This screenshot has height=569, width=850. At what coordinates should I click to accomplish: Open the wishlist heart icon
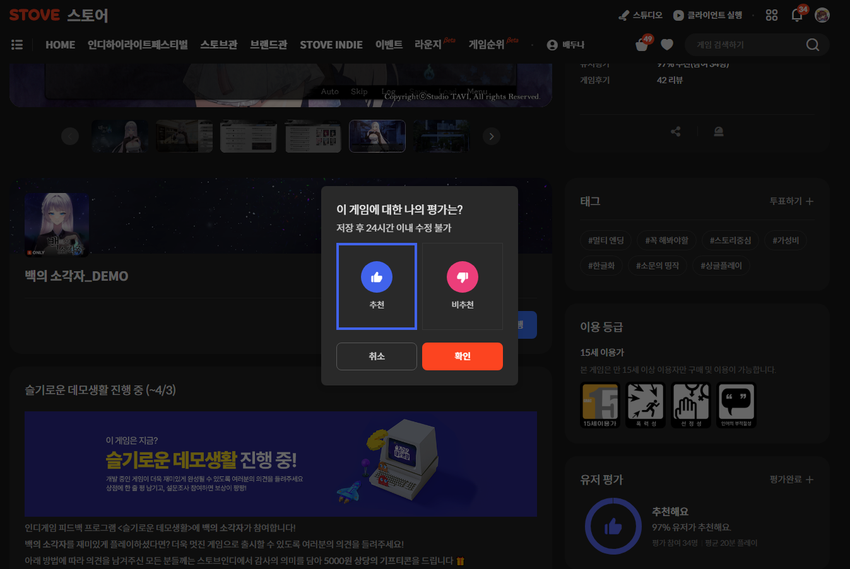pos(667,44)
